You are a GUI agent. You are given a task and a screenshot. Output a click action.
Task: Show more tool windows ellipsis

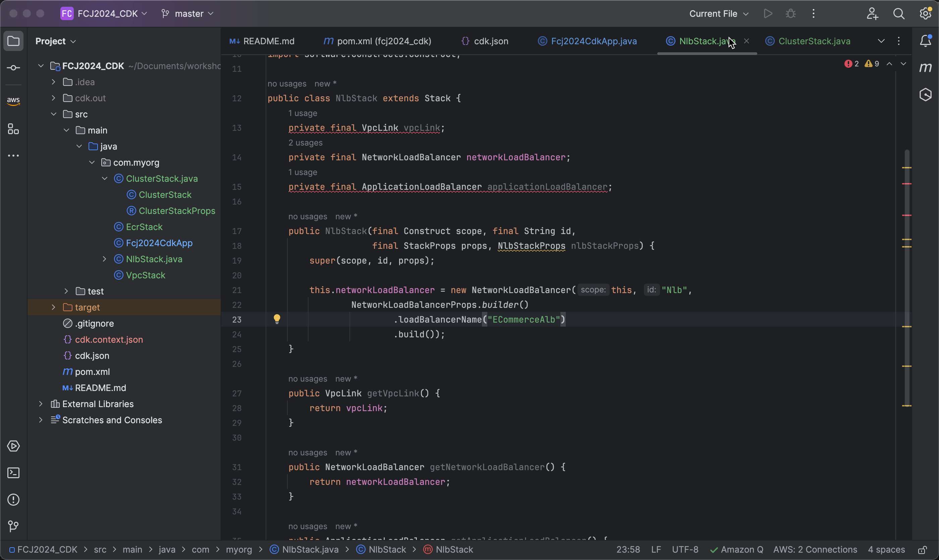[14, 156]
